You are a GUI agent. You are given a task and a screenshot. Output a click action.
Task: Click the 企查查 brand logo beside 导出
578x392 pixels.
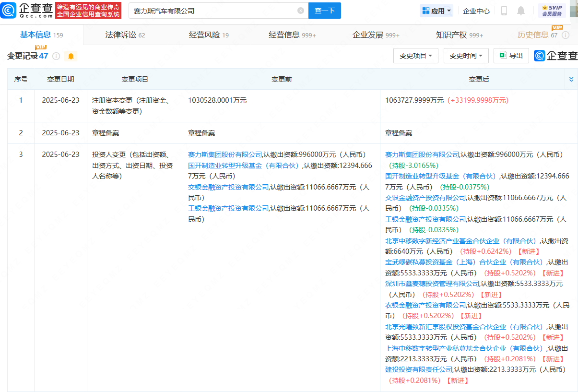[x=556, y=56]
